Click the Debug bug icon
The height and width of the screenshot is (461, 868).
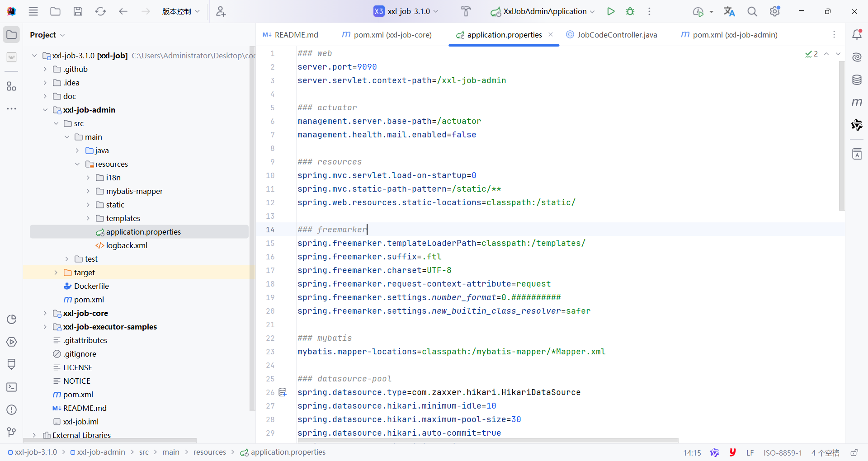click(x=630, y=11)
